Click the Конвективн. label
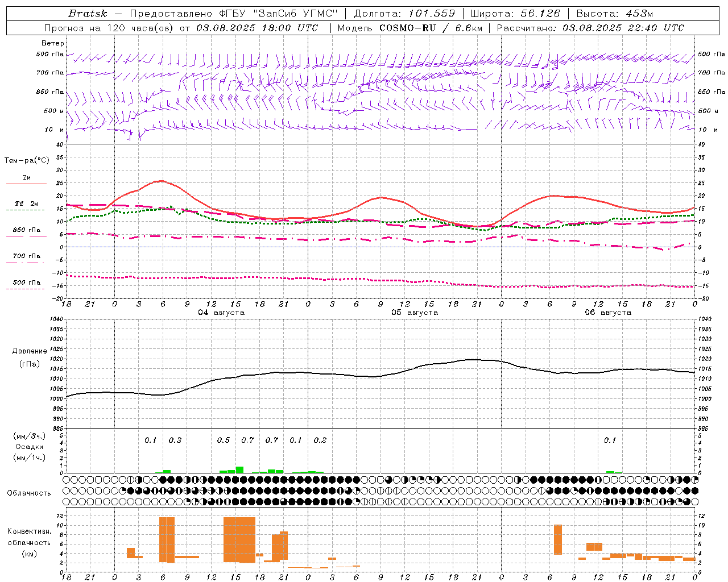 (29, 531)
